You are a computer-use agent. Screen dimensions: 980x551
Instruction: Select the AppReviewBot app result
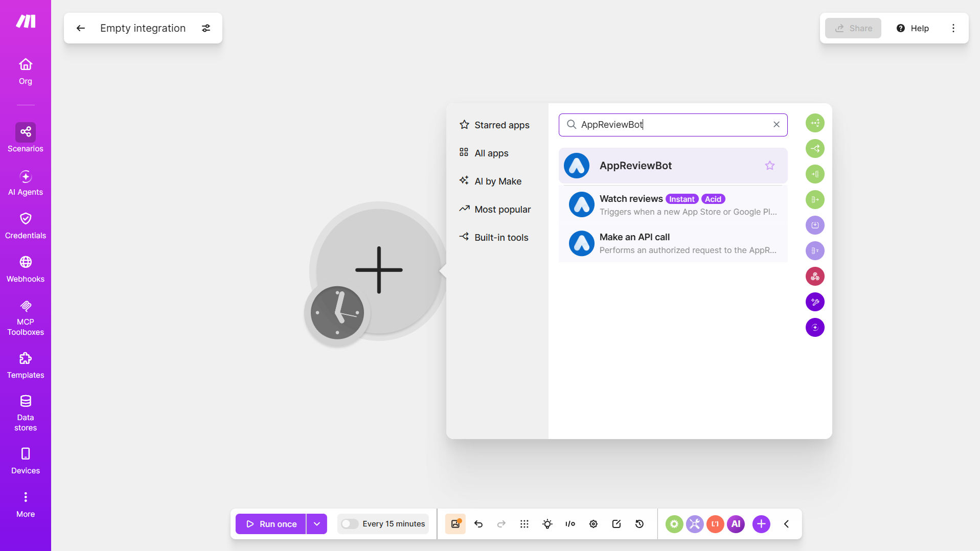[x=673, y=166]
